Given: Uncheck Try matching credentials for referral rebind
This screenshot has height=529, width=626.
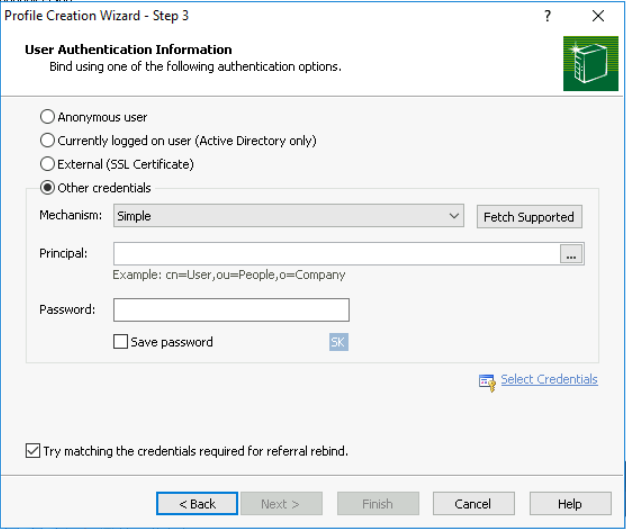Looking at the screenshot, I should tap(33, 450).
